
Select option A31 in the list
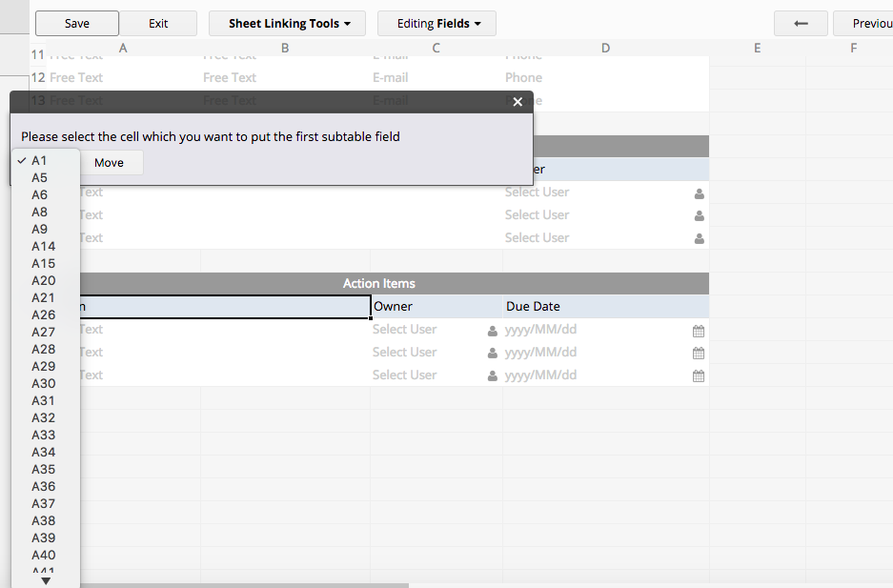46,400
